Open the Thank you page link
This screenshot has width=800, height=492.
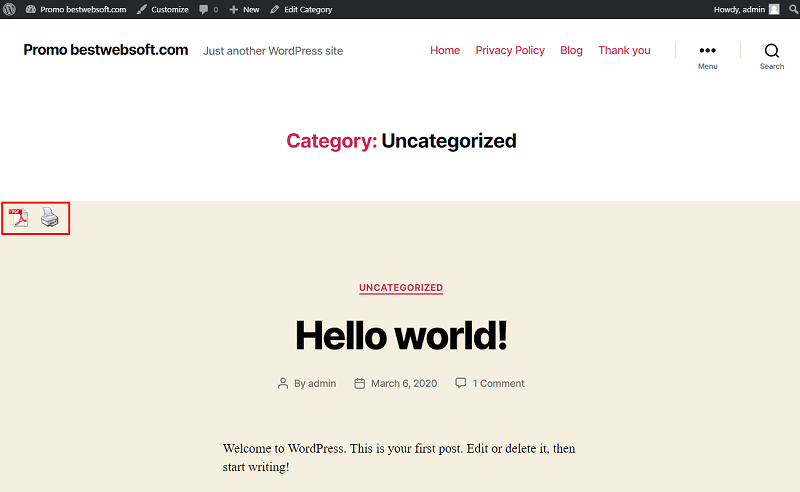coord(624,50)
